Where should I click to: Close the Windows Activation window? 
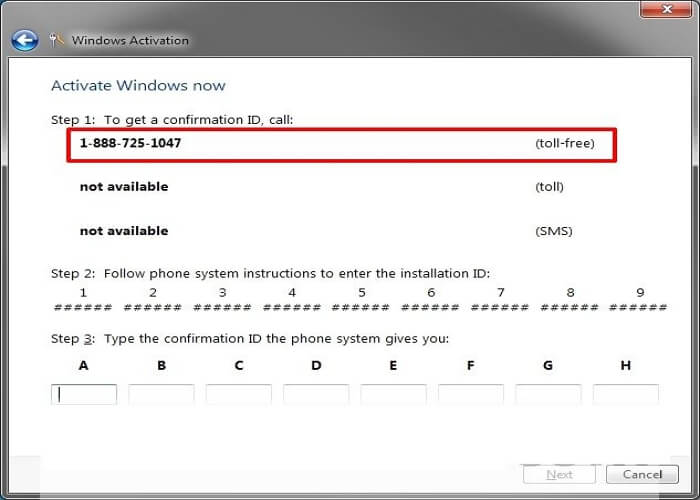tap(666, 9)
